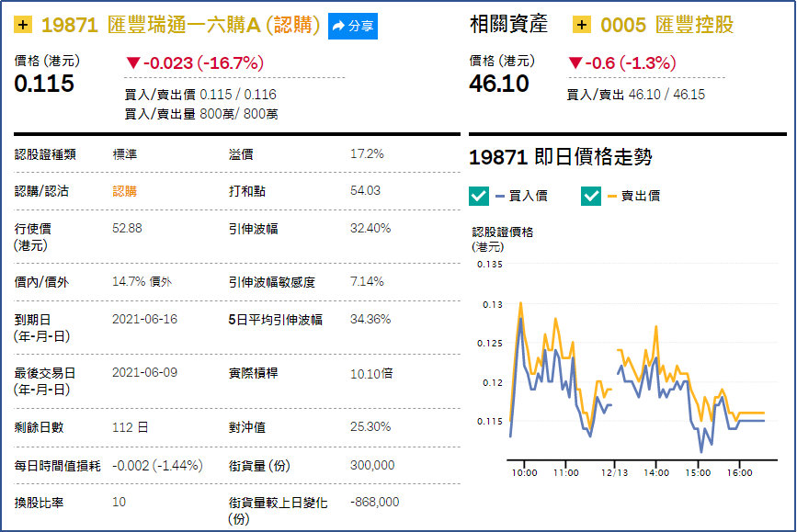
Task: Click the 剩餘日數 value 112 日
Action: coord(131,427)
